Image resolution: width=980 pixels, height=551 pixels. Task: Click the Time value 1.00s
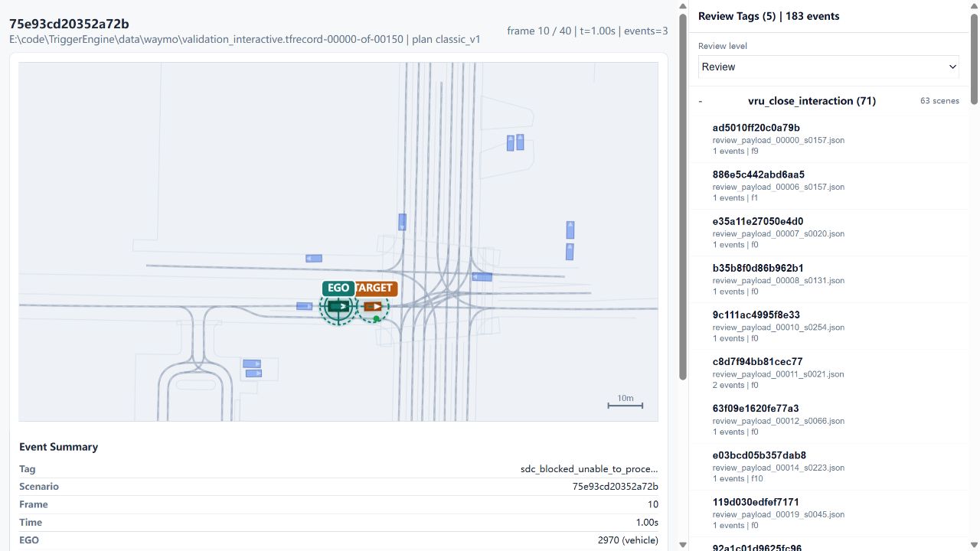(x=647, y=522)
